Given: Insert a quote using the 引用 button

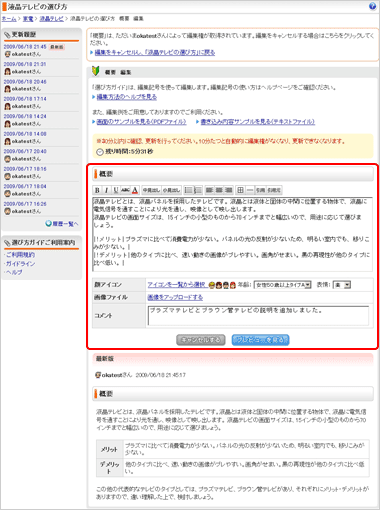Looking at the screenshot, I should (x=260, y=190).
